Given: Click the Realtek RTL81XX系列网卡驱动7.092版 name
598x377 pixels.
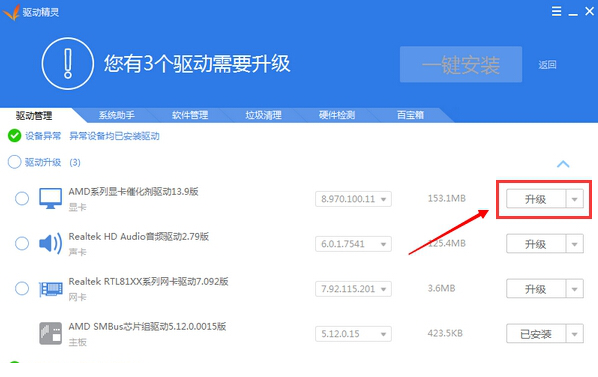Looking at the screenshot, I should (148, 281).
